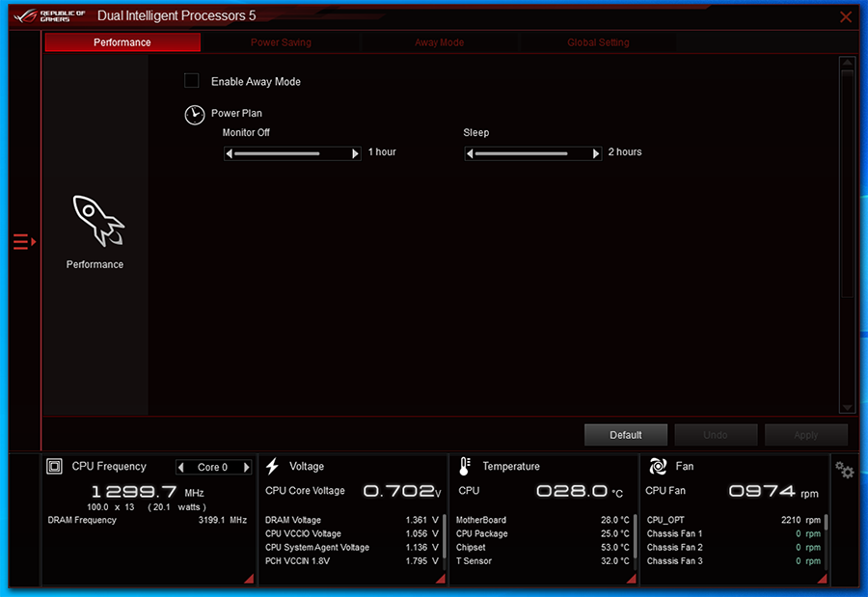The width and height of the screenshot is (868, 597).
Task: Expand CPU Frequency panel red corner triangle
Action: click(x=249, y=579)
